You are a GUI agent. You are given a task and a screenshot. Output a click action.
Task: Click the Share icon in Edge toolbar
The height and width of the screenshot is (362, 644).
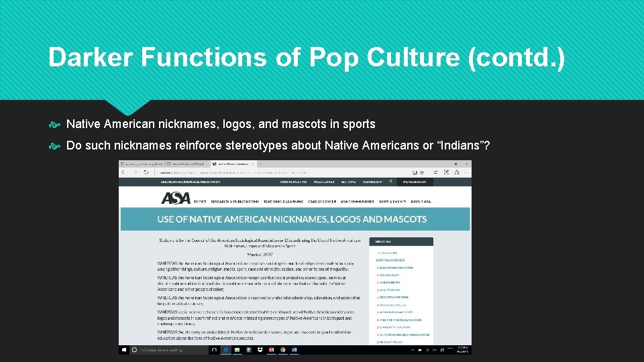[x=456, y=172]
